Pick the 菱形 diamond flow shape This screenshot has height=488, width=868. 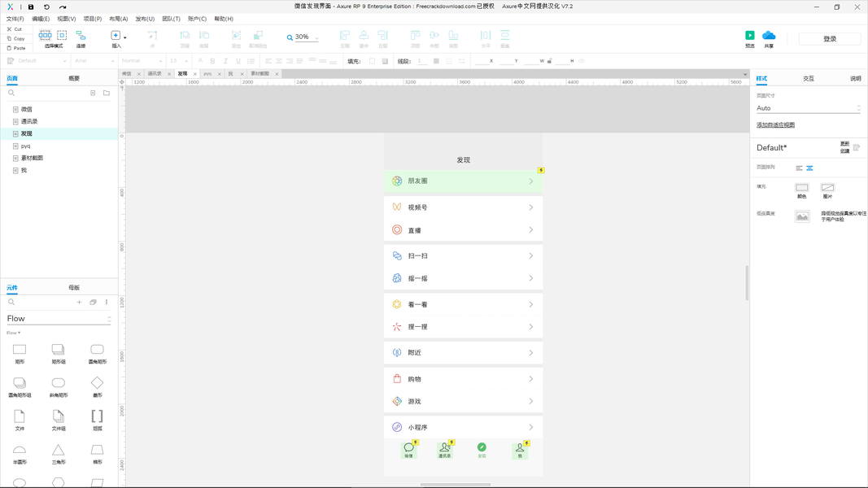97,387
